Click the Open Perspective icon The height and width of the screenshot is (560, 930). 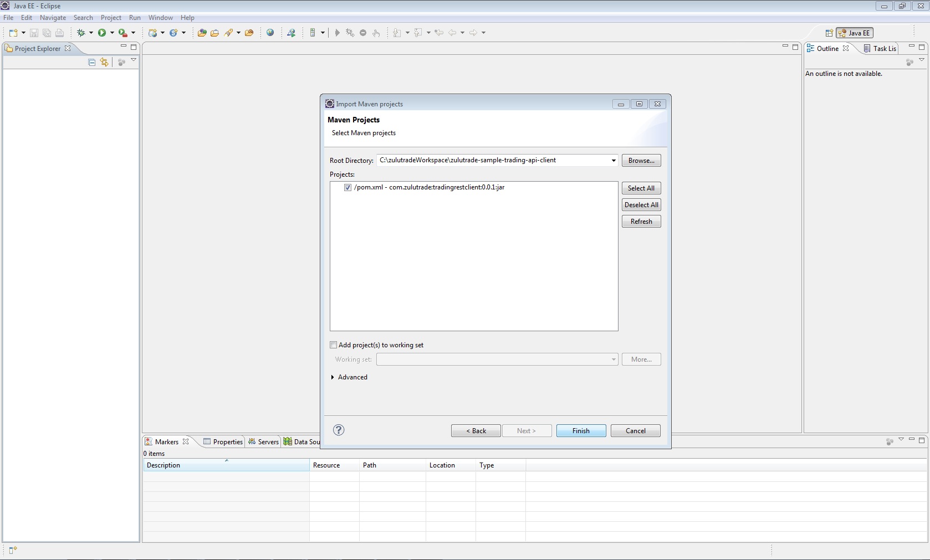pos(829,33)
